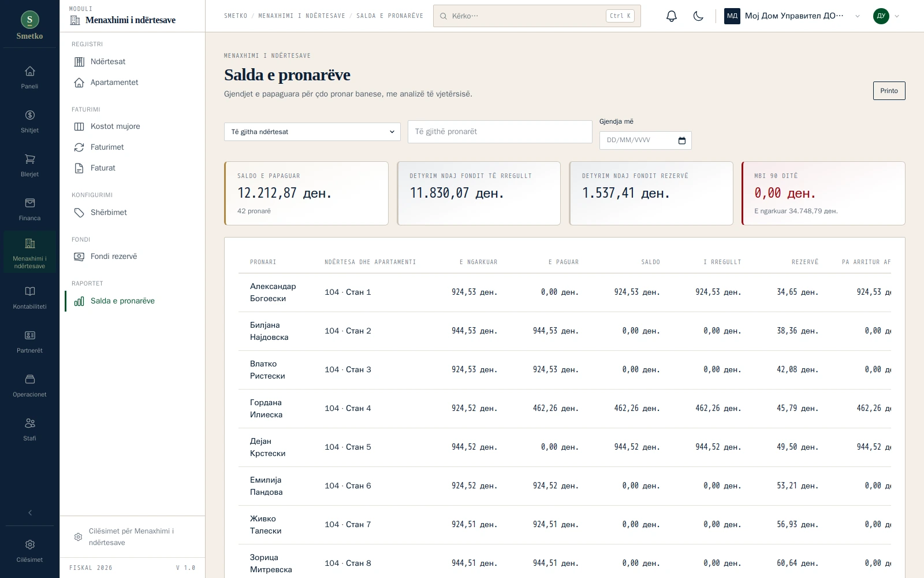Click owner Александар Богоески
The height and width of the screenshot is (578, 924).
(x=273, y=292)
